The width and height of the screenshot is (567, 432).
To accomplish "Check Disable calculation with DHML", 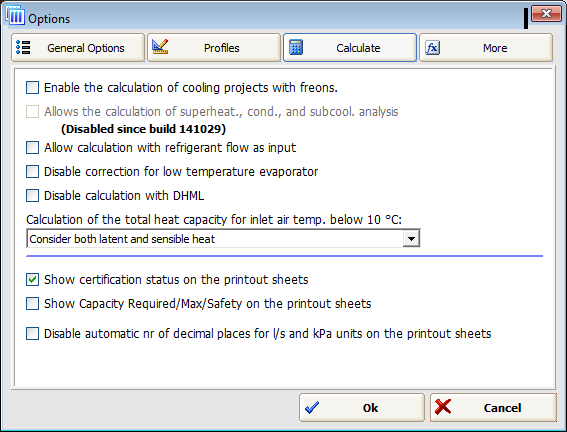I will click(x=33, y=196).
